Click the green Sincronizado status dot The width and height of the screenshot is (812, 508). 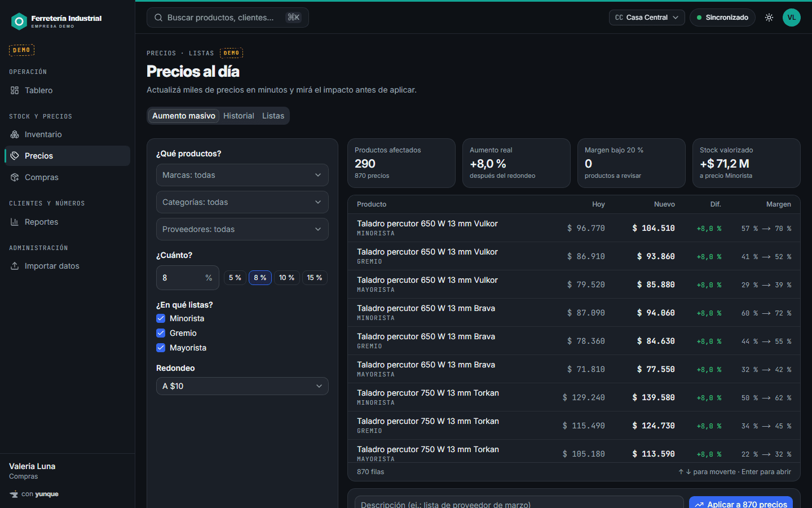coord(699,17)
